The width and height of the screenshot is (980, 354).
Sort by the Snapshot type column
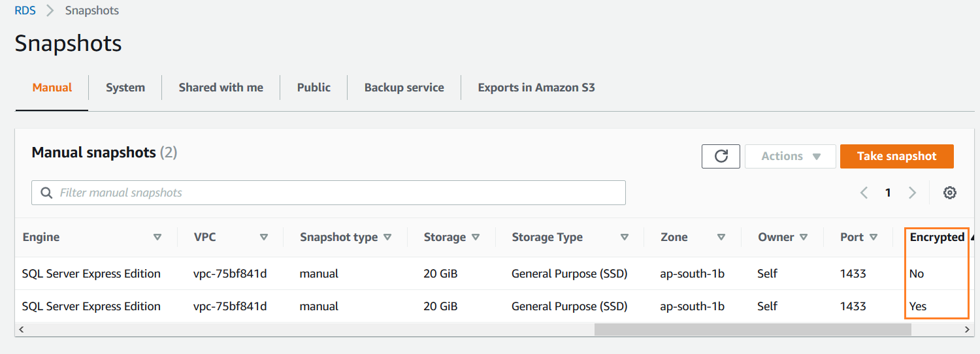pyautogui.click(x=345, y=237)
